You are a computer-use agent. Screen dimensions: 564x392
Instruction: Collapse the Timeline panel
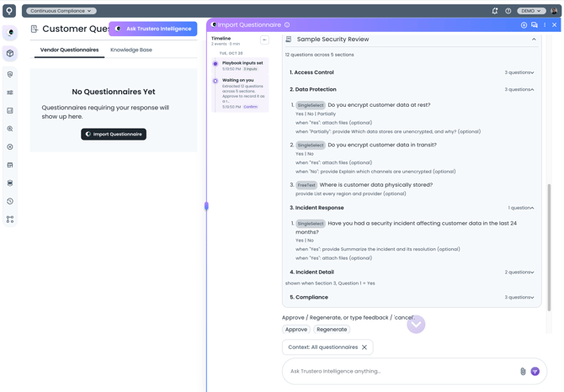264,40
